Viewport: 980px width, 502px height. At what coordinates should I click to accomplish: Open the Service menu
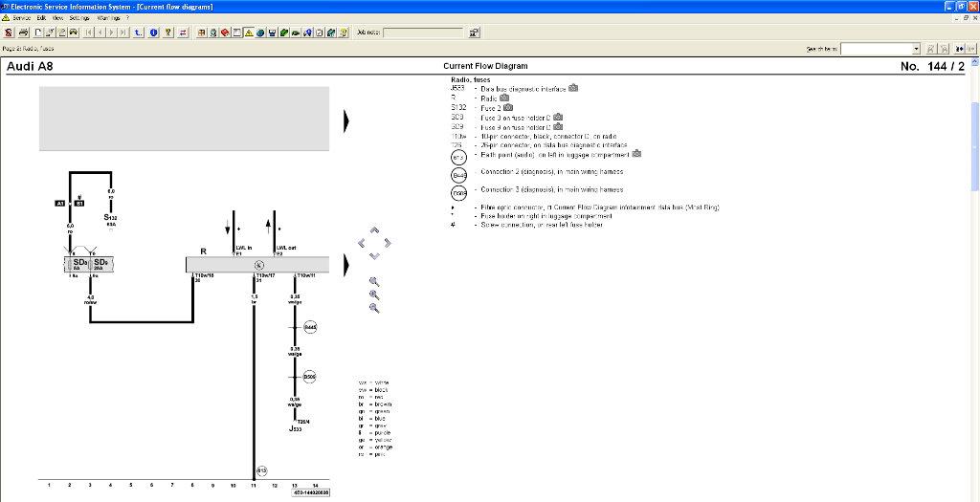click(x=21, y=18)
